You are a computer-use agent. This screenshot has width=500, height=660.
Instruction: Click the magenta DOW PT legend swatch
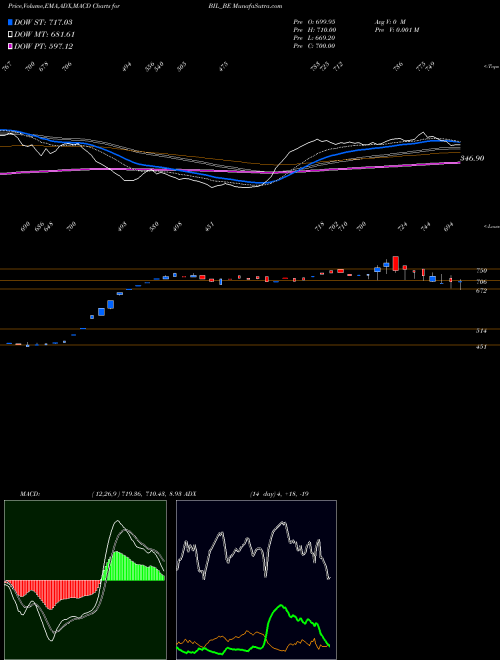[x=10, y=46]
